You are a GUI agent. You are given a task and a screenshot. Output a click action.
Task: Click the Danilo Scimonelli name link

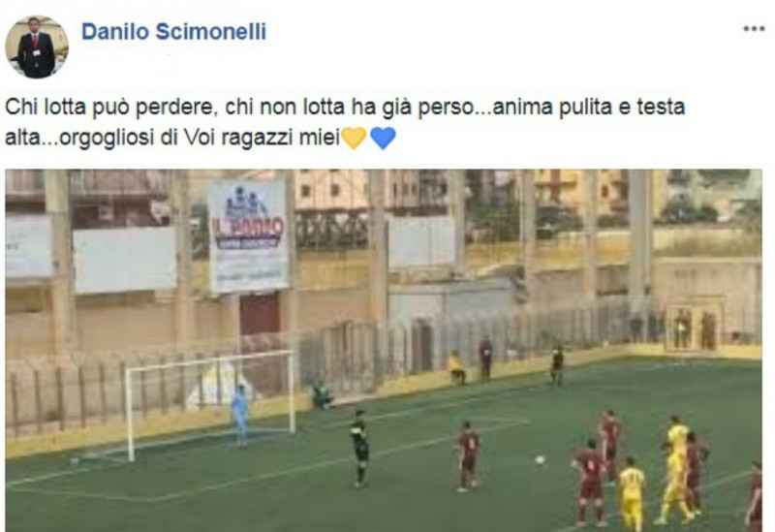pyautogui.click(x=174, y=32)
